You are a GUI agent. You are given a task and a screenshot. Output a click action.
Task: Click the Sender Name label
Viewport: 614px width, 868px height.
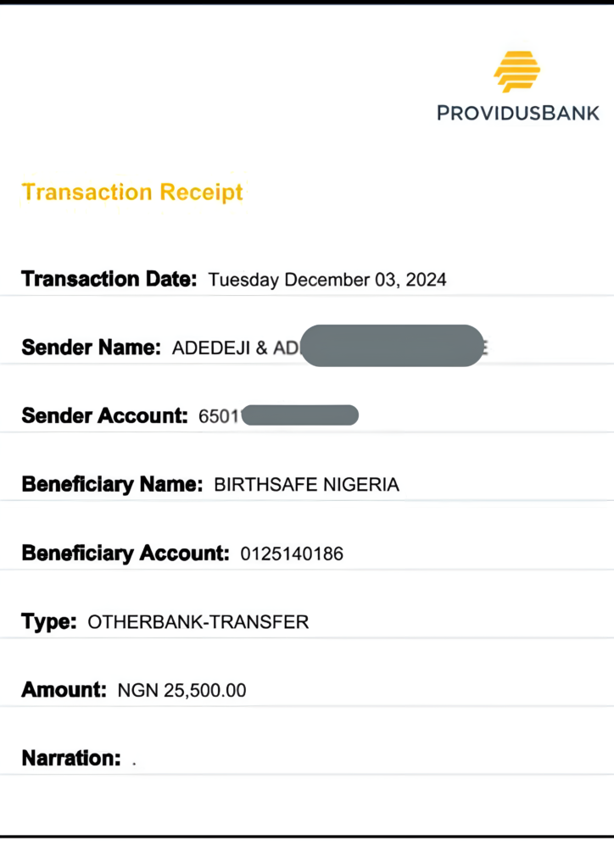(x=91, y=347)
